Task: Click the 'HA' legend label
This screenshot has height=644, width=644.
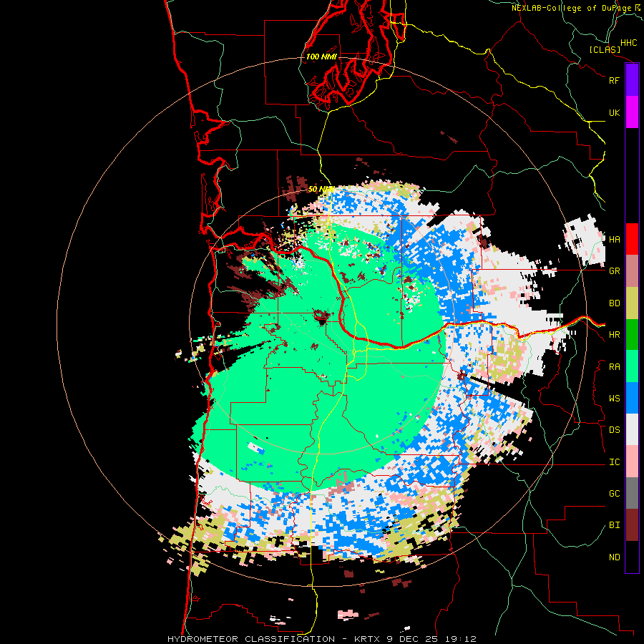Action: pyautogui.click(x=614, y=240)
